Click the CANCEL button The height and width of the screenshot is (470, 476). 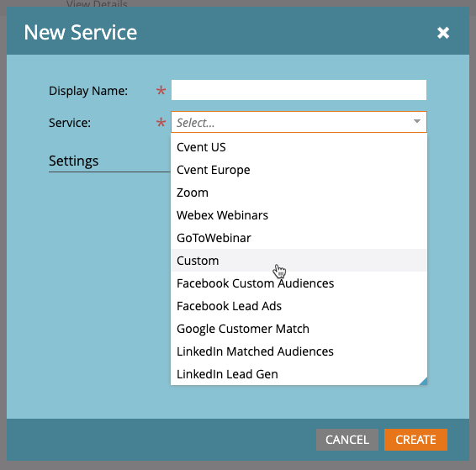[x=347, y=440]
